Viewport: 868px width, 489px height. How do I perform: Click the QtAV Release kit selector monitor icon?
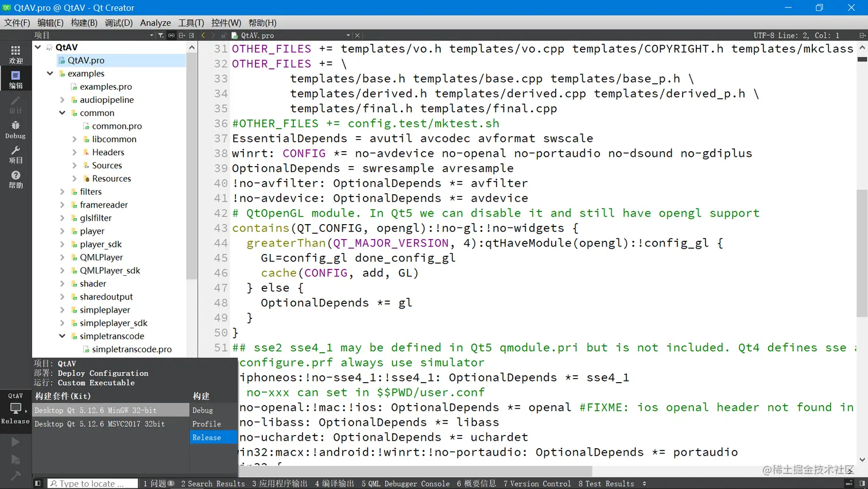point(15,409)
